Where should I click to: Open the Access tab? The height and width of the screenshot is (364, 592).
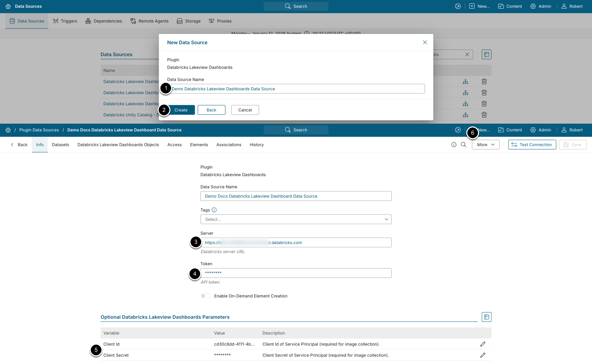click(x=175, y=145)
